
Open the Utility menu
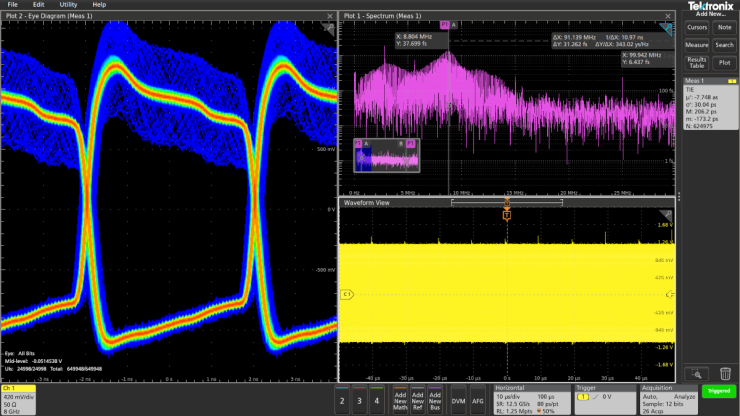(x=68, y=5)
